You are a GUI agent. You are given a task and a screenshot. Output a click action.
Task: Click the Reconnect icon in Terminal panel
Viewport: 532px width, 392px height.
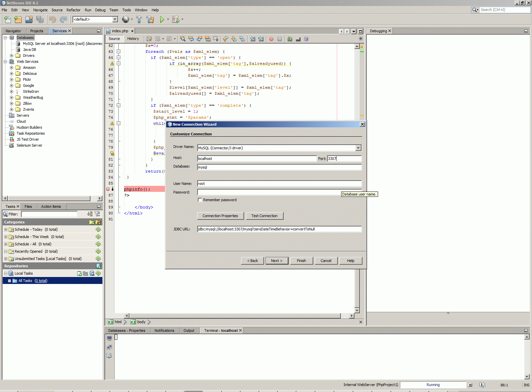click(109, 347)
